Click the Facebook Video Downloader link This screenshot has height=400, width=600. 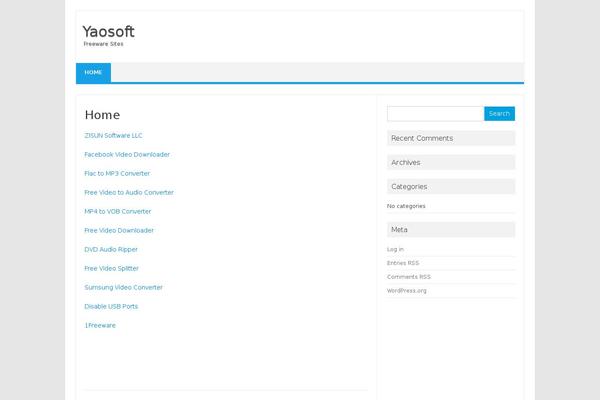(127, 154)
